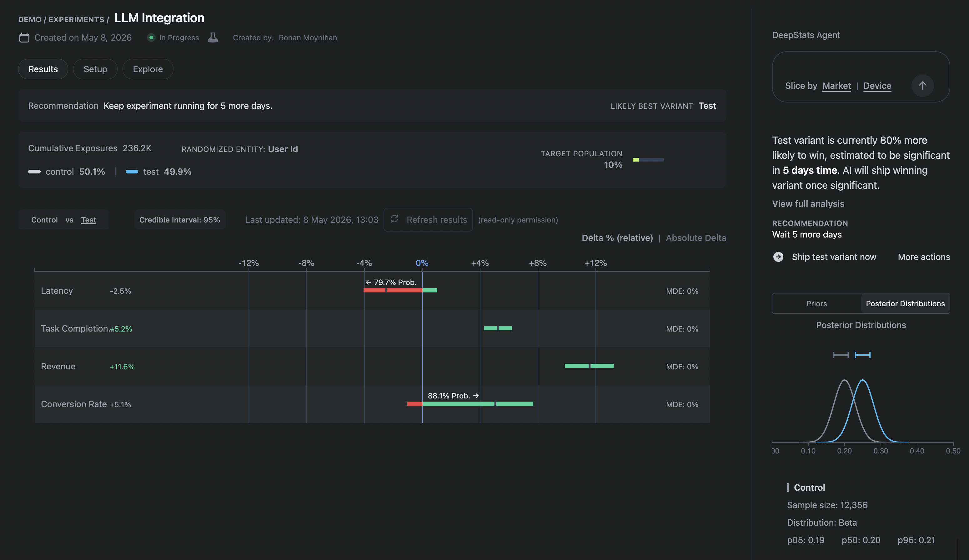Open More actions
The height and width of the screenshot is (560, 969).
coord(924,257)
